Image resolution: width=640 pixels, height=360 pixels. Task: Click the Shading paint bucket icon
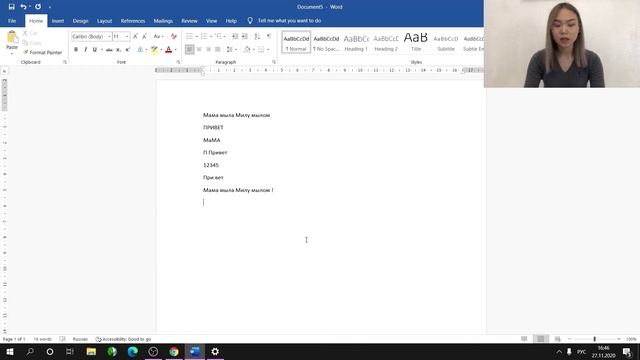(x=247, y=50)
